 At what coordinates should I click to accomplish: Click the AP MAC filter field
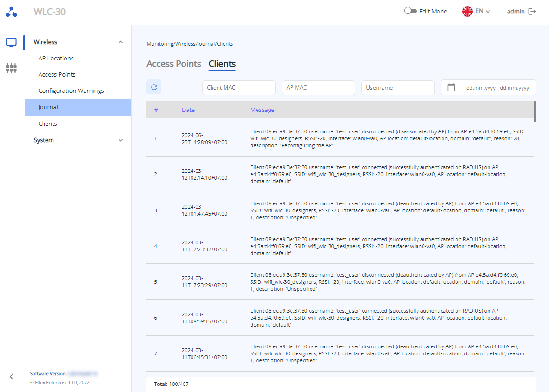(x=318, y=88)
